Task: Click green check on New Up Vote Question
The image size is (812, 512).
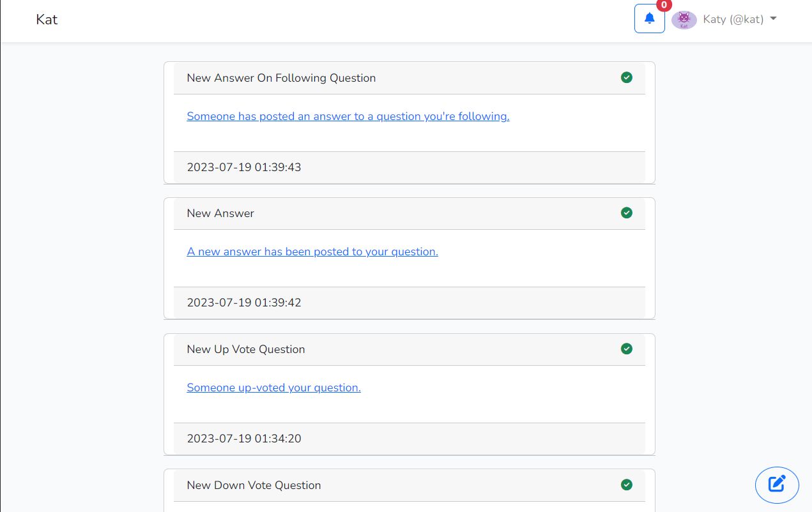Action: (x=627, y=349)
